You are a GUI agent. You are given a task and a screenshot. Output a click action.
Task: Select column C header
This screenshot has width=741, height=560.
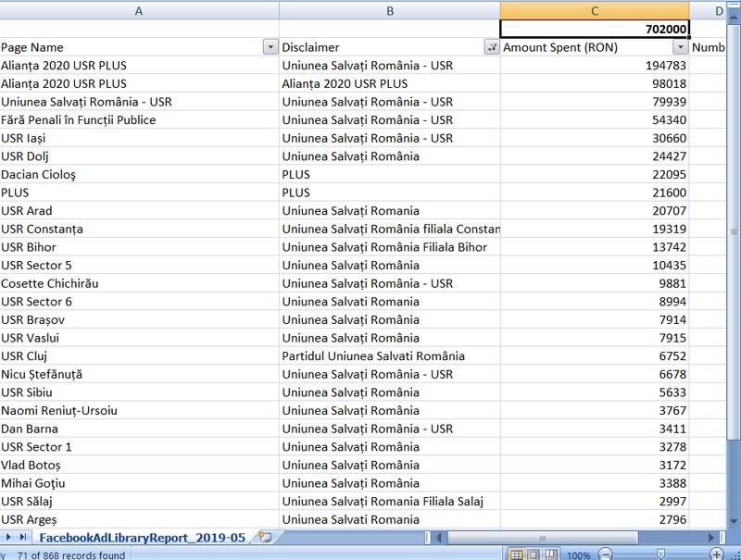[595, 11]
